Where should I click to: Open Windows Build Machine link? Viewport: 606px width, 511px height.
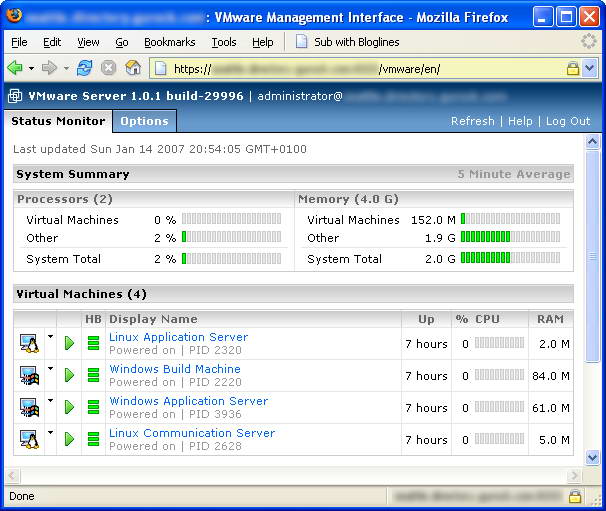tap(175, 369)
